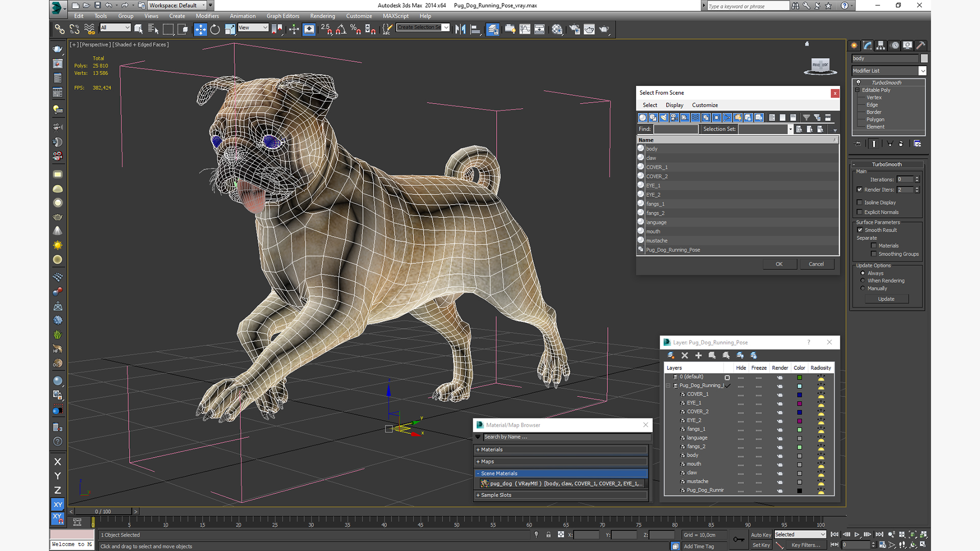Viewport: 980px width, 551px height.
Task: Click the Set Key button
Action: click(x=761, y=545)
